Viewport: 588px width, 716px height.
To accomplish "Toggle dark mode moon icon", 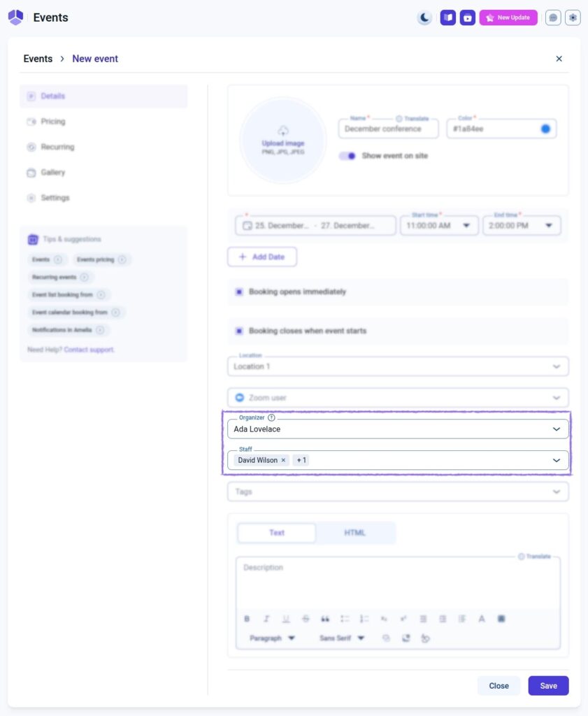I will click(424, 18).
